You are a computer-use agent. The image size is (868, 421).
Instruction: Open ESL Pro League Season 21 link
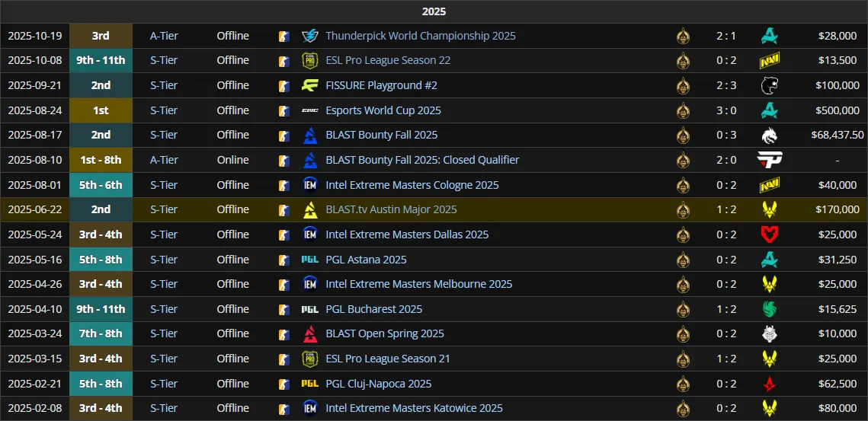[x=387, y=359]
